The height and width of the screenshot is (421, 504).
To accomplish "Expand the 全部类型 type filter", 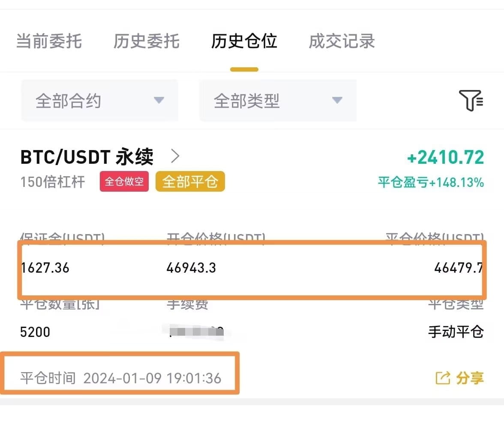I will [278, 101].
